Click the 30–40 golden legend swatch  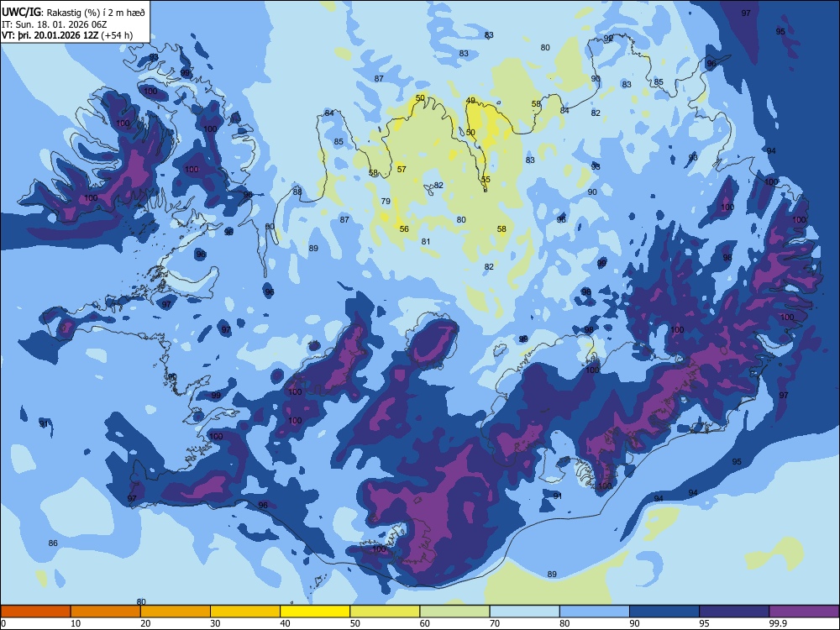coord(245,612)
